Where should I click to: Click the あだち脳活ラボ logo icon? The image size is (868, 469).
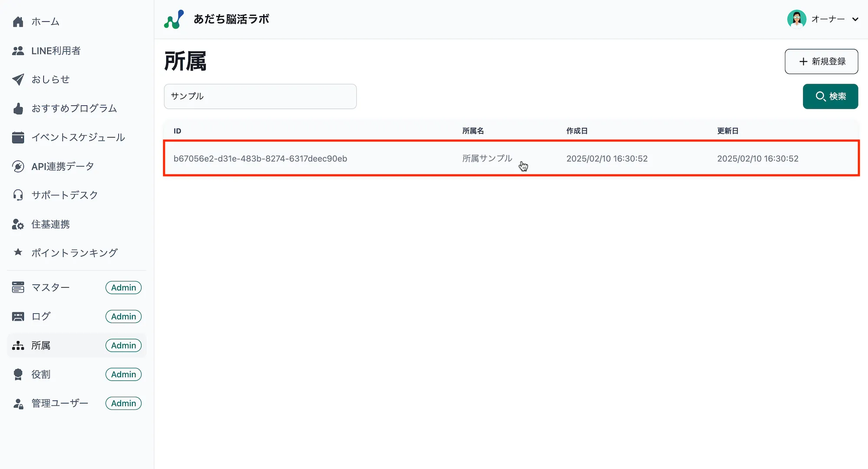point(174,20)
